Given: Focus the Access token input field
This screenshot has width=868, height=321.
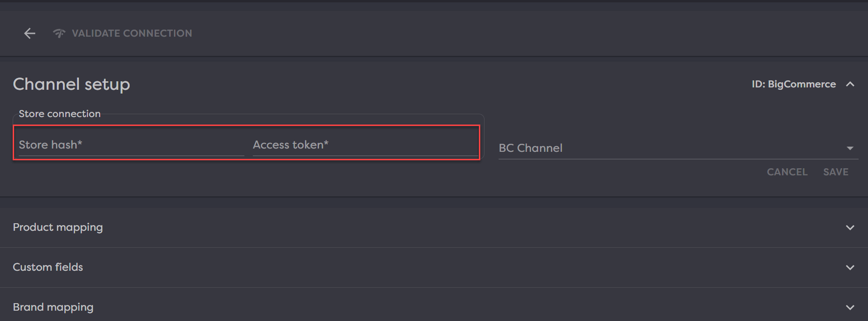Looking at the screenshot, I should [x=365, y=145].
